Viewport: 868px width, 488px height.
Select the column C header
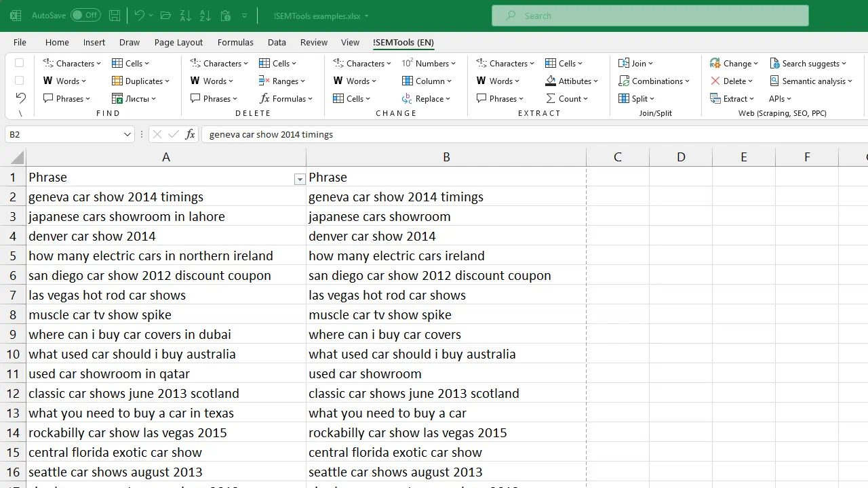pyautogui.click(x=618, y=157)
